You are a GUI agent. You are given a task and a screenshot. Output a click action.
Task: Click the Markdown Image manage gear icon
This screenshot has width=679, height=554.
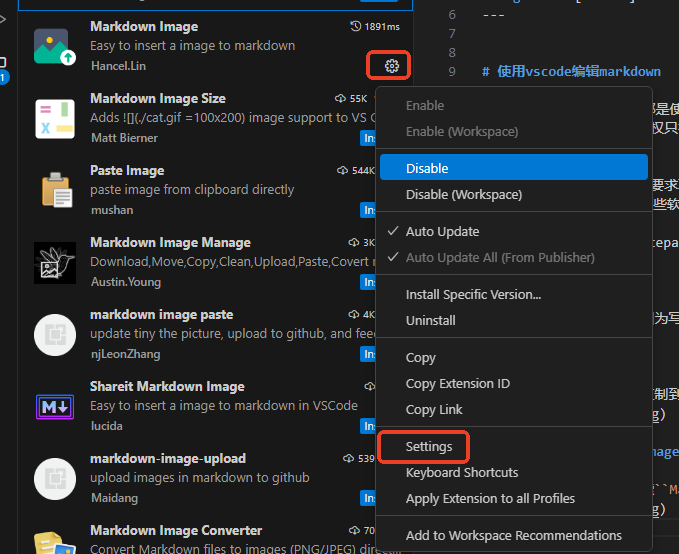pyautogui.click(x=391, y=66)
